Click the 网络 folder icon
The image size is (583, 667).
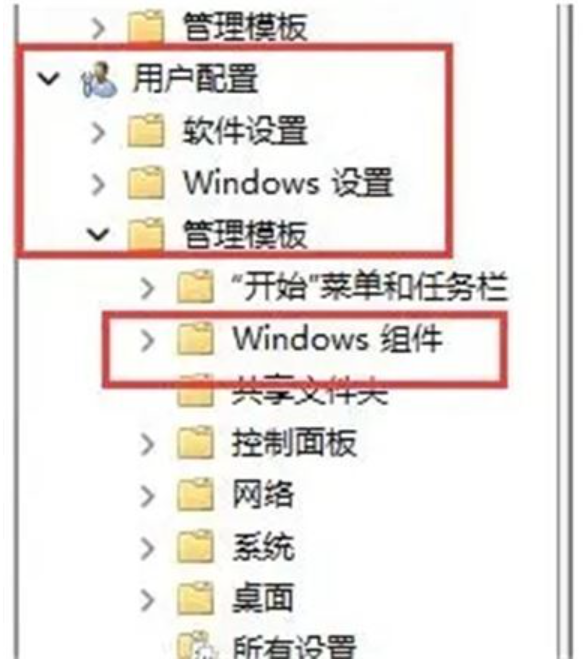(x=195, y=495)
